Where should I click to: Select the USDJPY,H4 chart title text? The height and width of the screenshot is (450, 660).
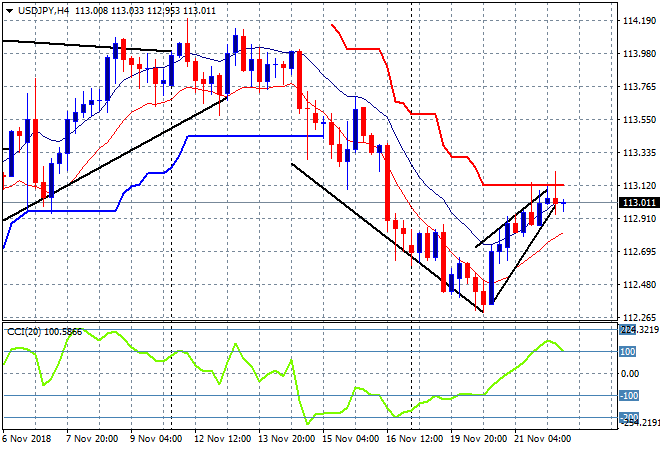[x=43, y=11]
